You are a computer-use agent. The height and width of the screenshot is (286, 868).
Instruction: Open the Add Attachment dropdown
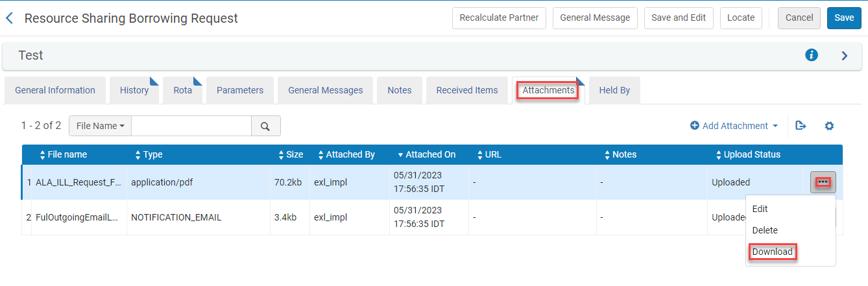734,126
